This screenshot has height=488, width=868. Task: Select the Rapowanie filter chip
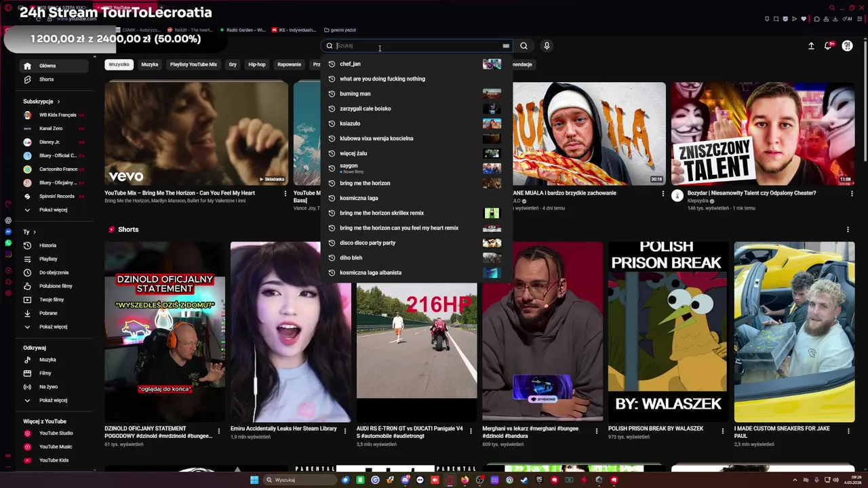pos(289,64)
